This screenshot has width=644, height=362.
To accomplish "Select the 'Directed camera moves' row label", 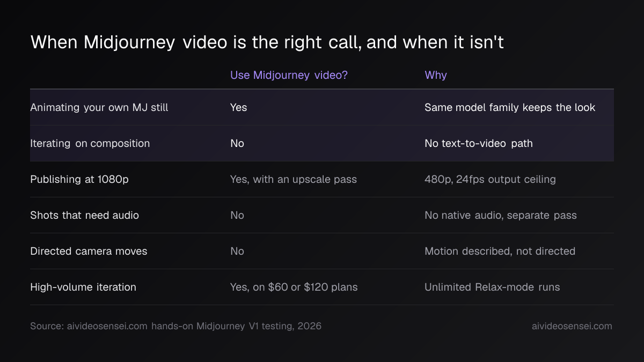I will [89, 251].
